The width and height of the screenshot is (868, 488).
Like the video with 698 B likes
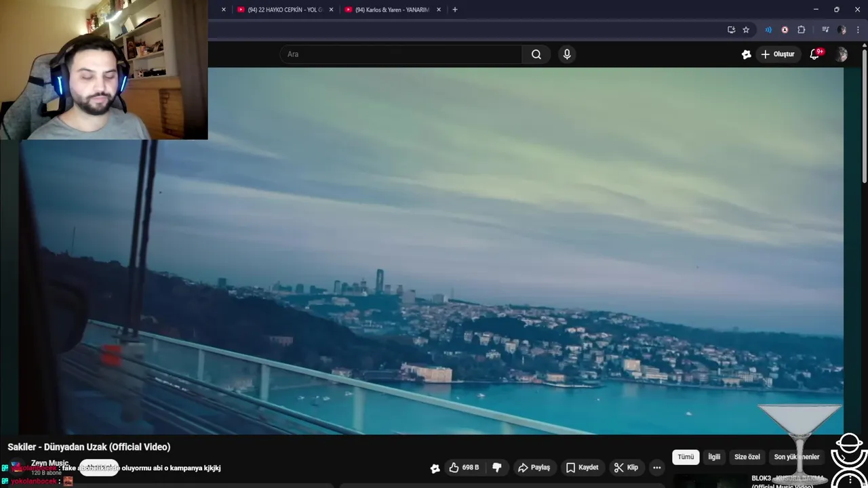[465, 468]
